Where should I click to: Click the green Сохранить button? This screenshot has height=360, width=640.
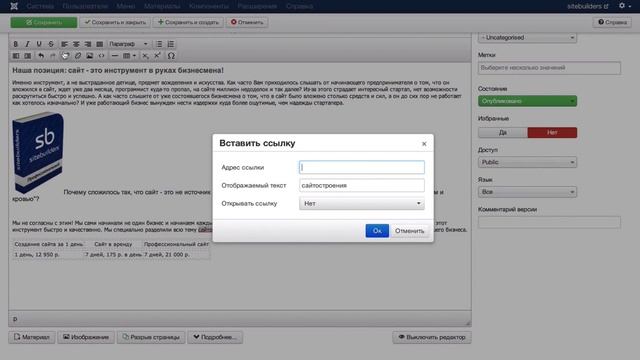click(x=44, y=22)
